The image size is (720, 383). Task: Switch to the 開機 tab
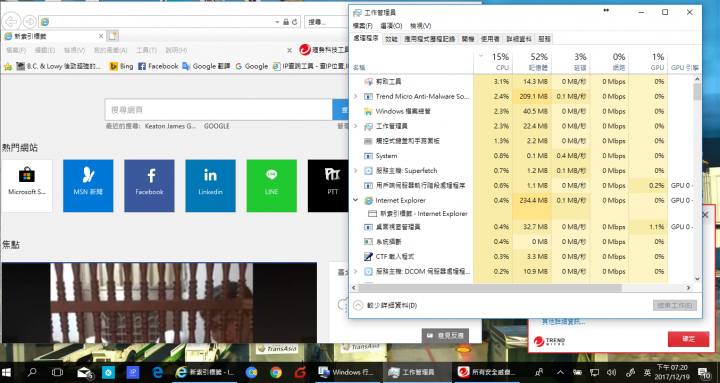468,39
